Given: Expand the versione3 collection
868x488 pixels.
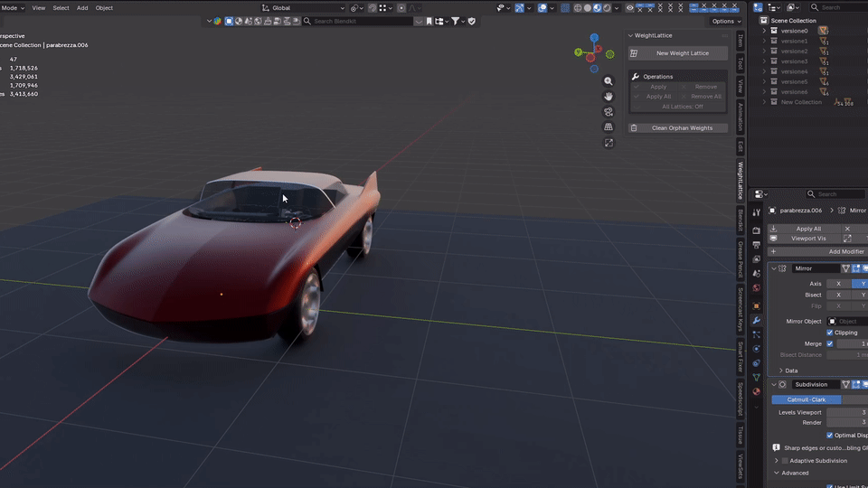Looking at the screenshot, I should (x=765, y=61).
